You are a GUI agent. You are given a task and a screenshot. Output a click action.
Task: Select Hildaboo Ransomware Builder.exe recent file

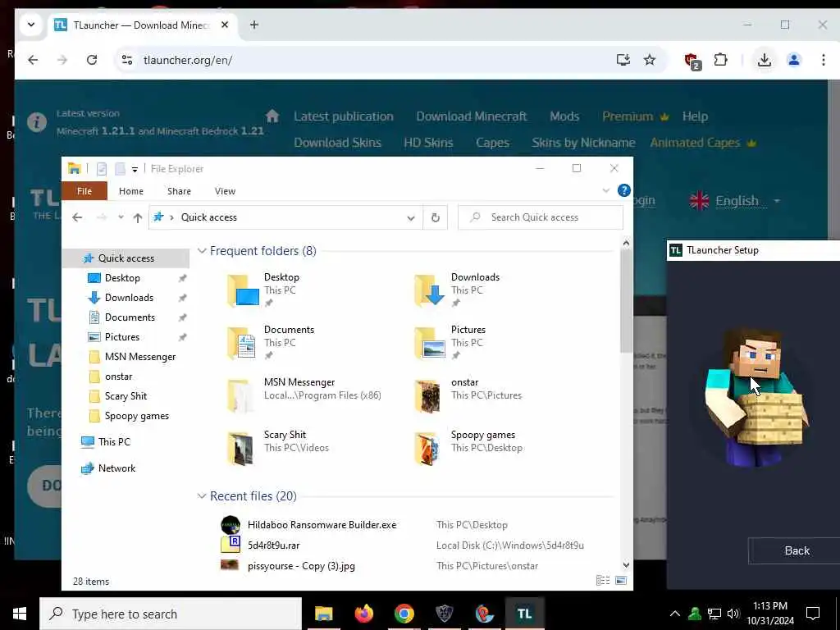[x=322, y=525]
